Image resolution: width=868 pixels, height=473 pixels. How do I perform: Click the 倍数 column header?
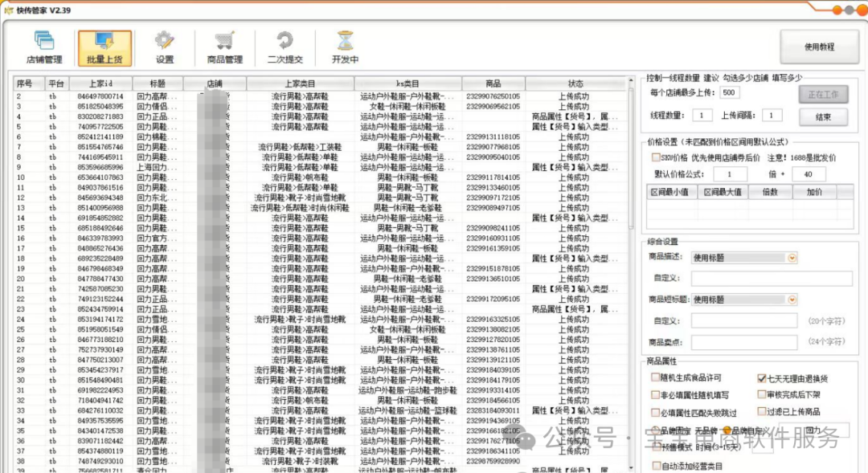[770, 192]
